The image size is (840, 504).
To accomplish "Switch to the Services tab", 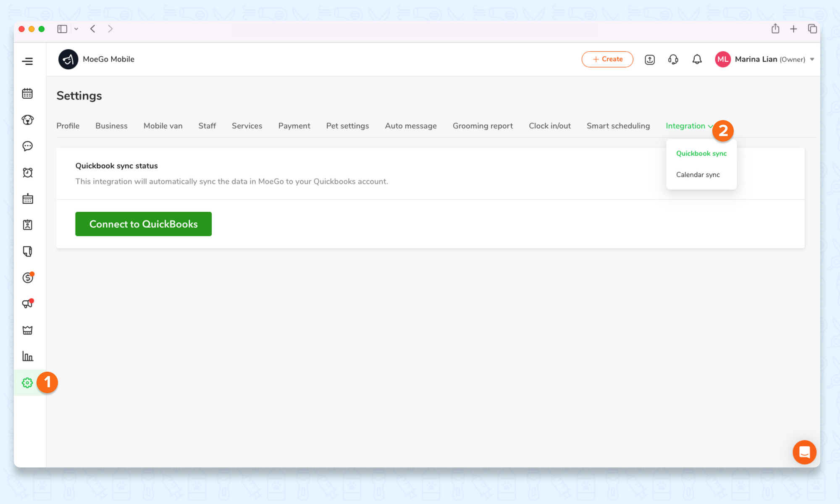I will 247,126.
